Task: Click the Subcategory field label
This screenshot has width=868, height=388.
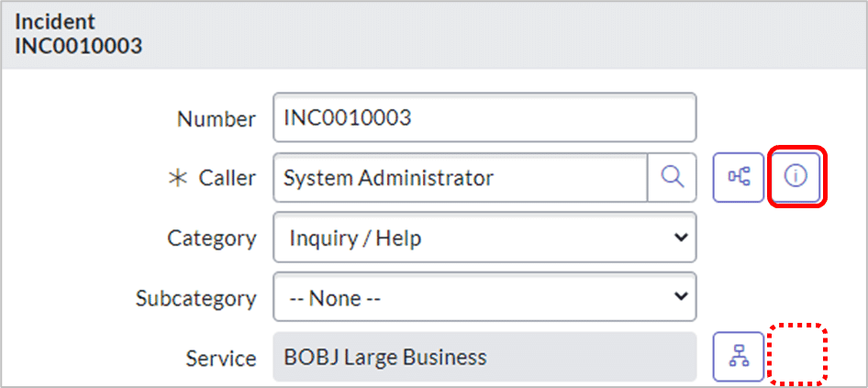Action: (196, 298)
